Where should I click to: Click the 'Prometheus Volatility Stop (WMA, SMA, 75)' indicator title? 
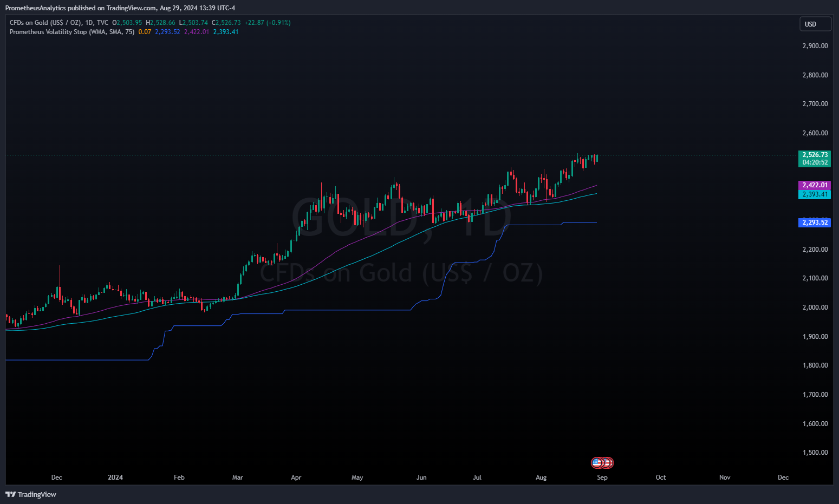[72, 32]
